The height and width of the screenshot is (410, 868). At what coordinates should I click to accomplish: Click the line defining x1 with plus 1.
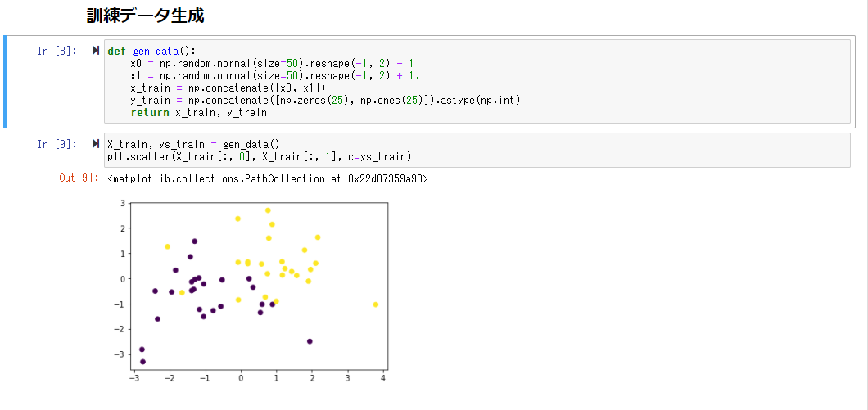pos(274,76)
